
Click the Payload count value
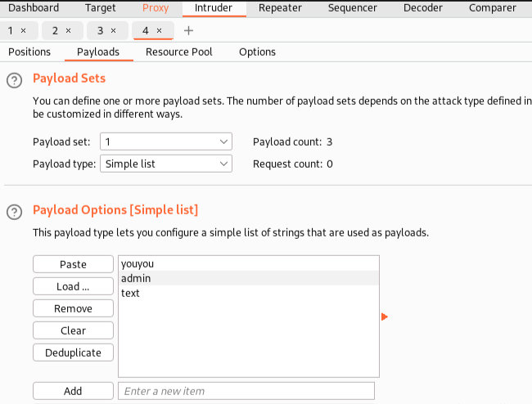tap(330, 141)
